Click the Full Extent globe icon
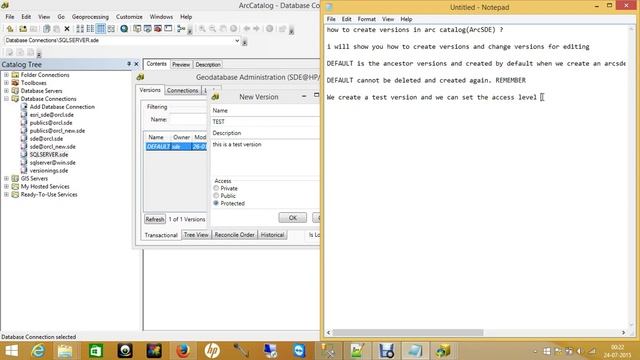This screenshot has width=640, height=360. pos(233,29)
